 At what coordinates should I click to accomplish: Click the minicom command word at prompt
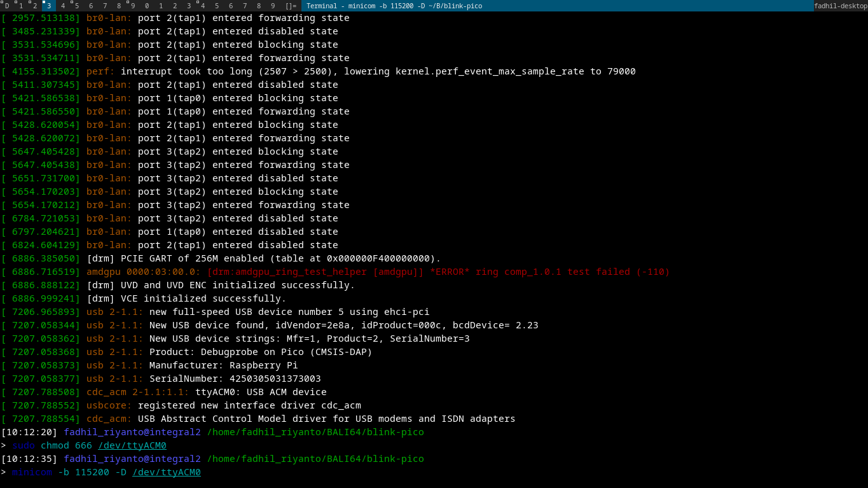pyautogui.click(x=31, y=472)
